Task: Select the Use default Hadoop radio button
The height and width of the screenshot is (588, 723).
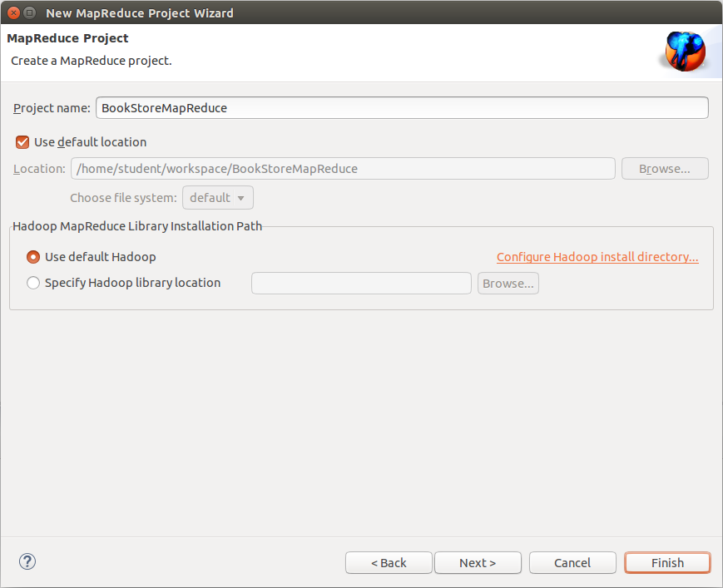Action: point(33,257)
